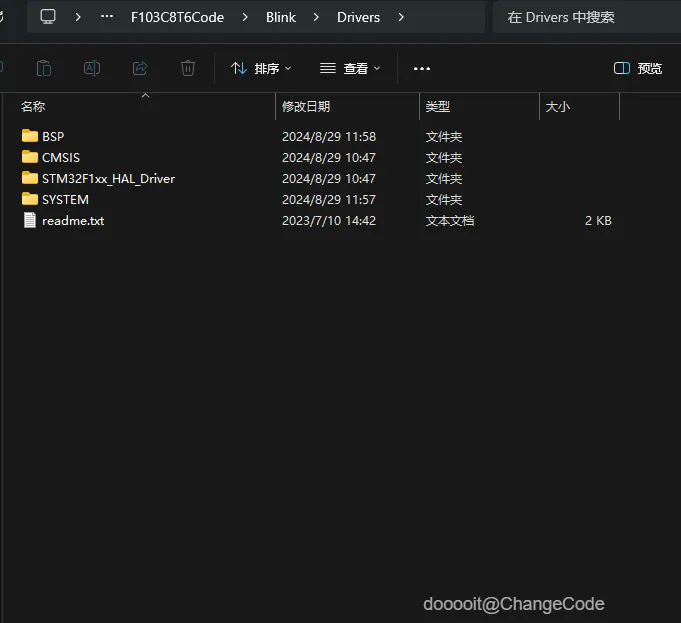The image size is (681, 623).
Task: Click date 2024/8/29 11:57 of SYSTEM
Action: pos(329,199)
